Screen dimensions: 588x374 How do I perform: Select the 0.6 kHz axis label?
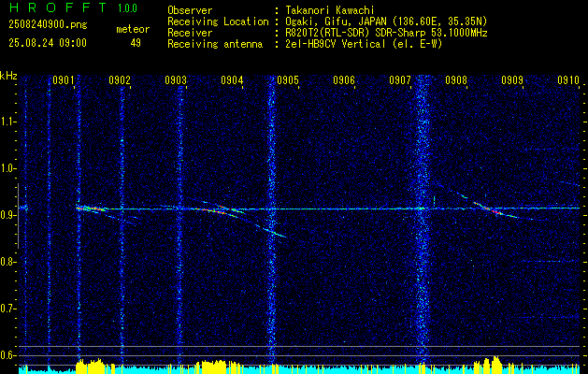point(8,355)
